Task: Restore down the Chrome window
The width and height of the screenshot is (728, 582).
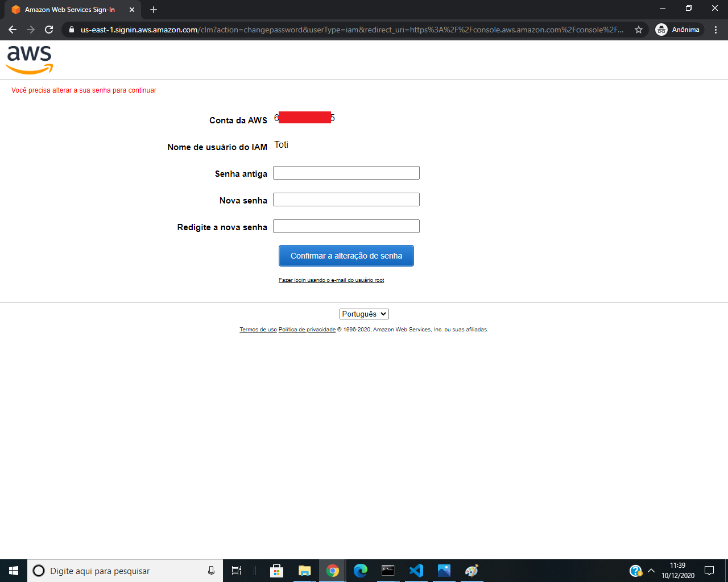Action: coord(689,9)
